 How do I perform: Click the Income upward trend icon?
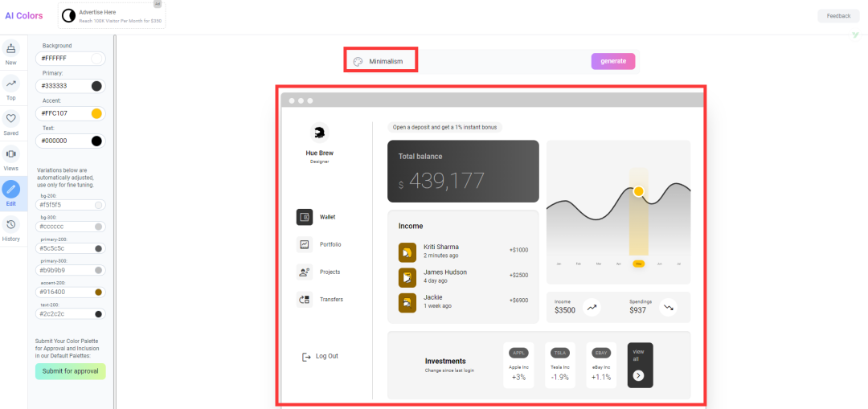pyautogui.click(x=592, y=307)
